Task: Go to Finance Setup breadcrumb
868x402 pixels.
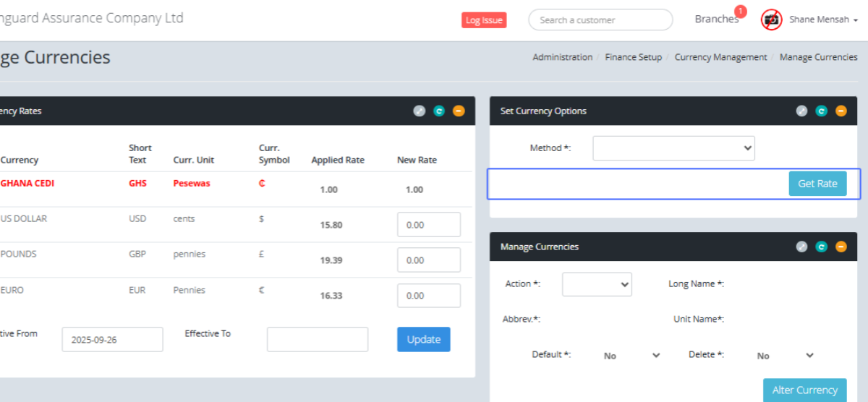Action: (633, 57)
